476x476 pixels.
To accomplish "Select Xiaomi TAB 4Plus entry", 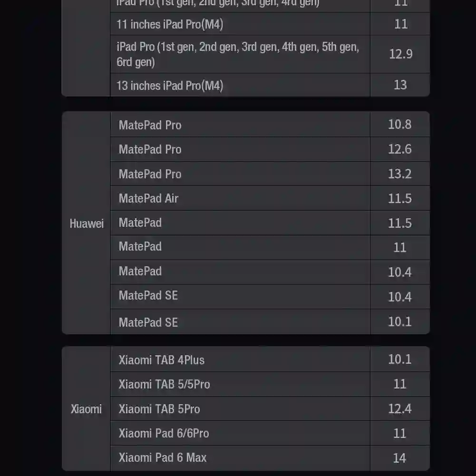I will (x=162, y=360).
